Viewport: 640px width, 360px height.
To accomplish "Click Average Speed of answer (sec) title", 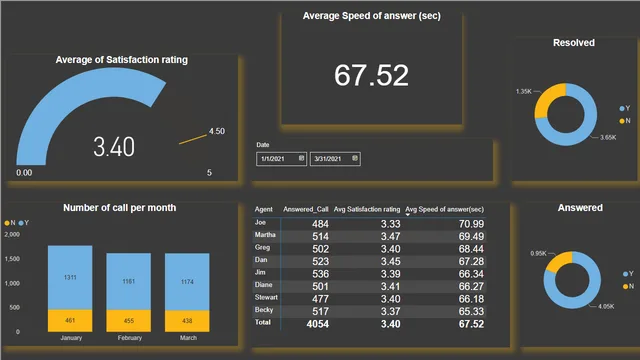I will [371, 16].
